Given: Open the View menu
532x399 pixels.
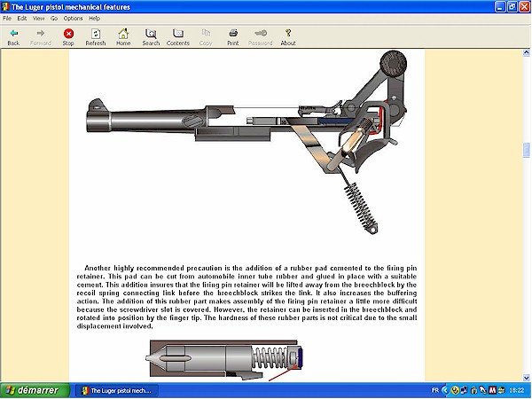Looking at the screenshot, I should [x=38, y=19].
